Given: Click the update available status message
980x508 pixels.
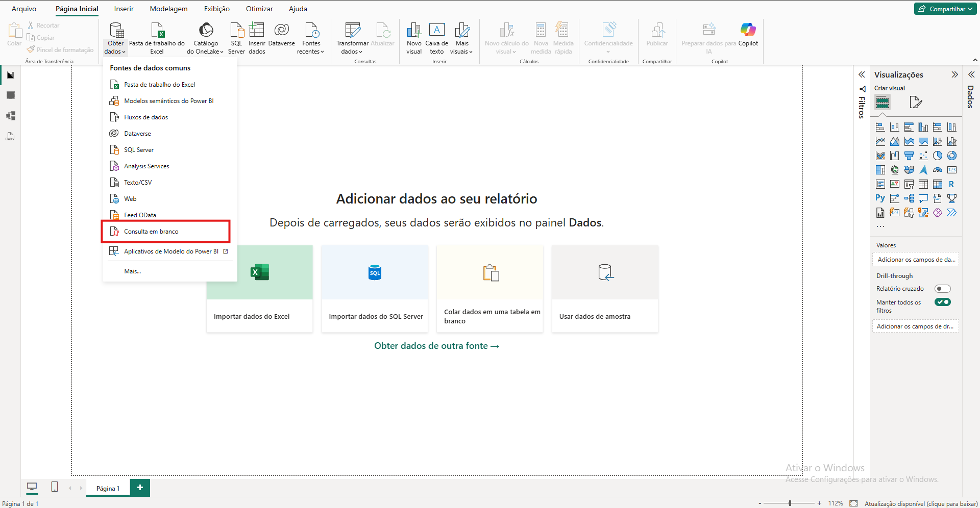Looking at the screenshot, I should [921, 503].
